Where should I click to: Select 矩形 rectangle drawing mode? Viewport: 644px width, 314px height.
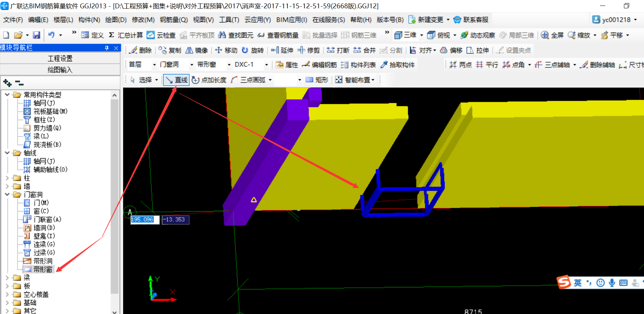[x=317, y=80]
